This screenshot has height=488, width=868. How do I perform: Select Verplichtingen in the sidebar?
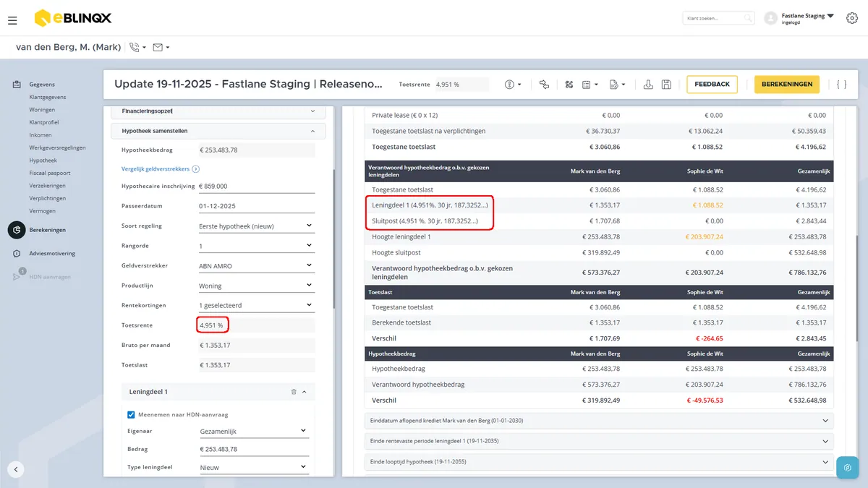(48, 198)
